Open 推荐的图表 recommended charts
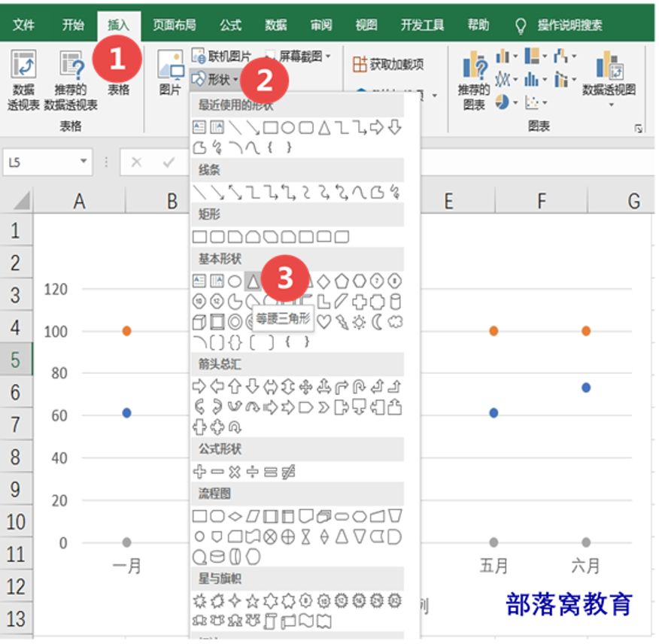The width and height of the screenshot is (659, 644). [x=474, y=80]
